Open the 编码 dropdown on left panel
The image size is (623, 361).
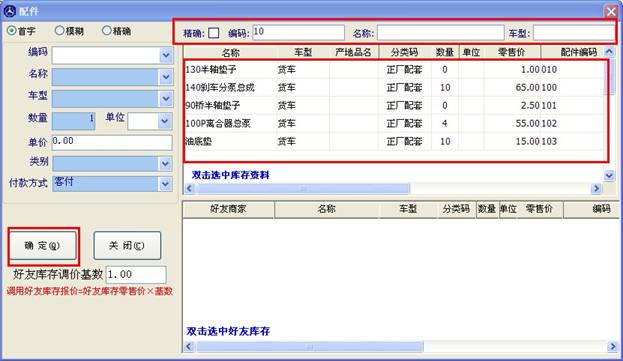click(166, 55)
